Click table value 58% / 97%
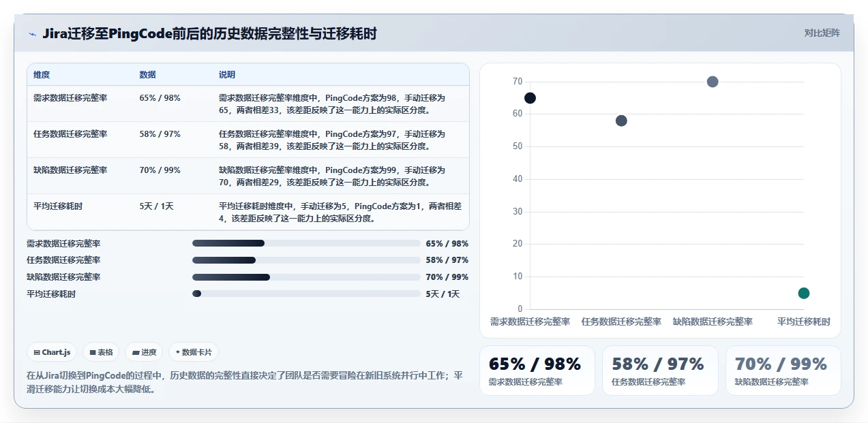This screenshot has width=868, height=423. coord(160,134)
